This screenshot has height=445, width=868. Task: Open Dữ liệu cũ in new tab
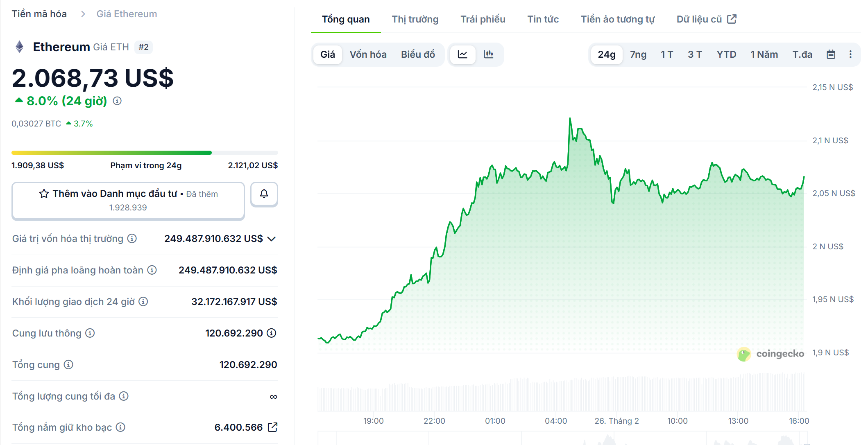pyautogui.click(x=705, y=19)
